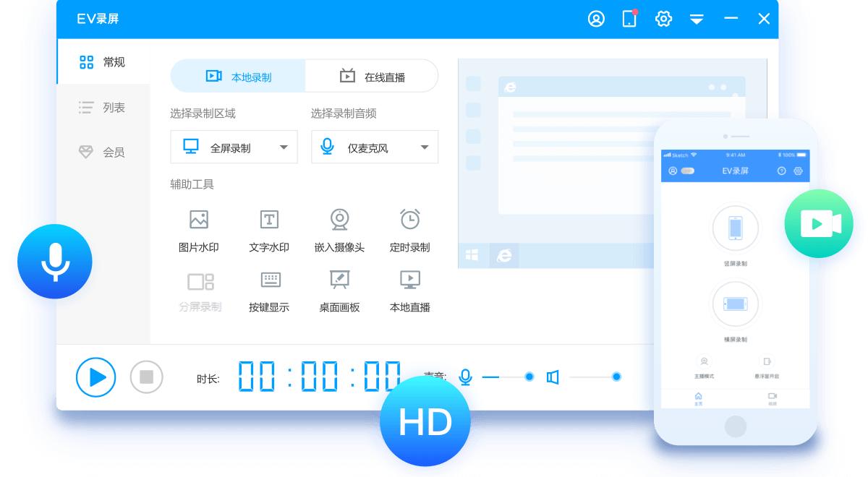Tap the settings gear in phone app

pos(799,171)
